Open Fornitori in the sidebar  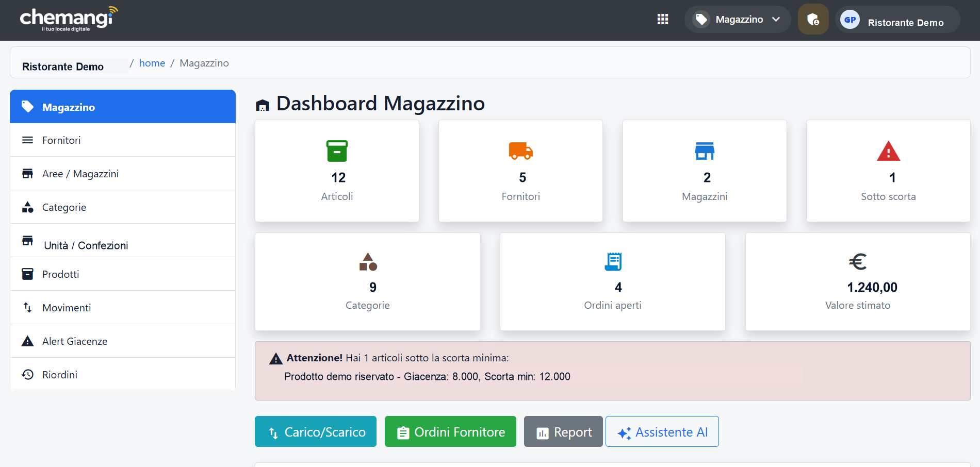[x=123, y=140]
